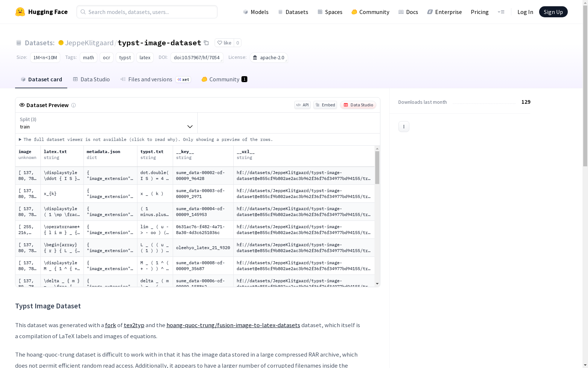588x368 pixels.
Task: Select cell sume_data-00002-of-00009_96428
Action: click(x=203, y=176)
